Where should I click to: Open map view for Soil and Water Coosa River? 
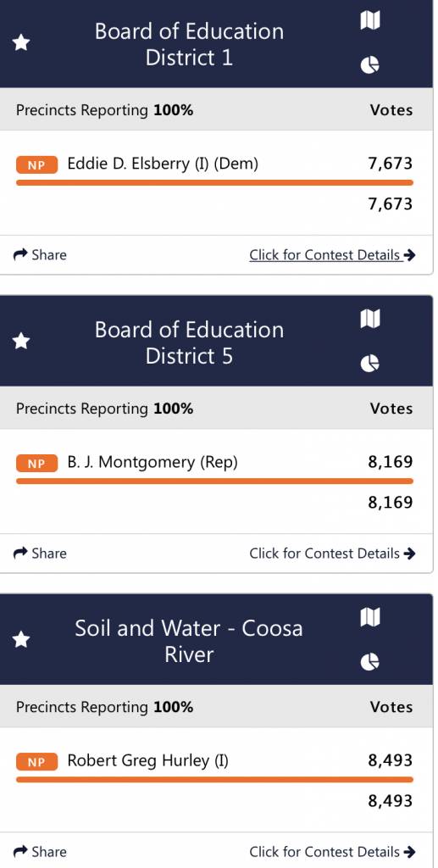[x=370, y=617]
